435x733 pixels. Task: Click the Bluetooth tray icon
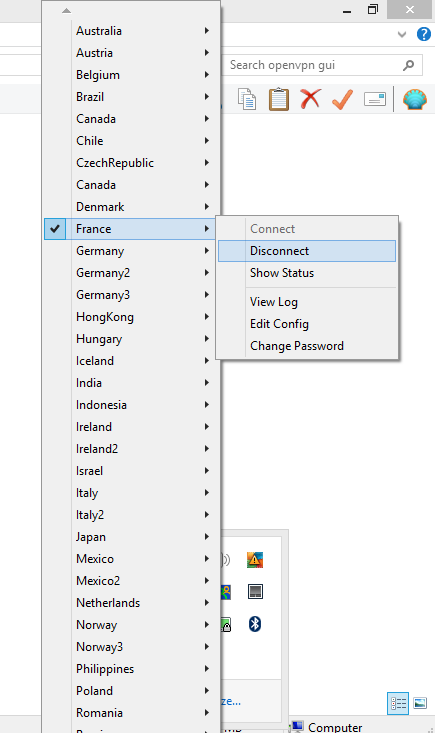(x=255, y=624)
